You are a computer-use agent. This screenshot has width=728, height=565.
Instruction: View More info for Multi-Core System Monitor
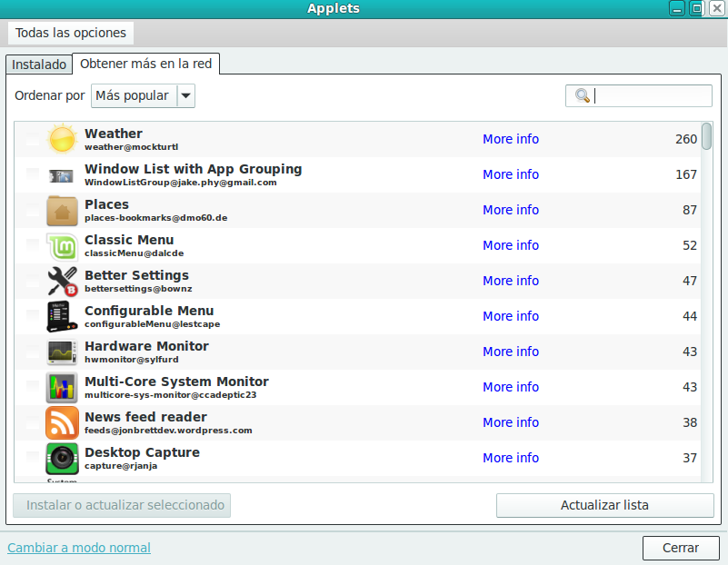511,387
